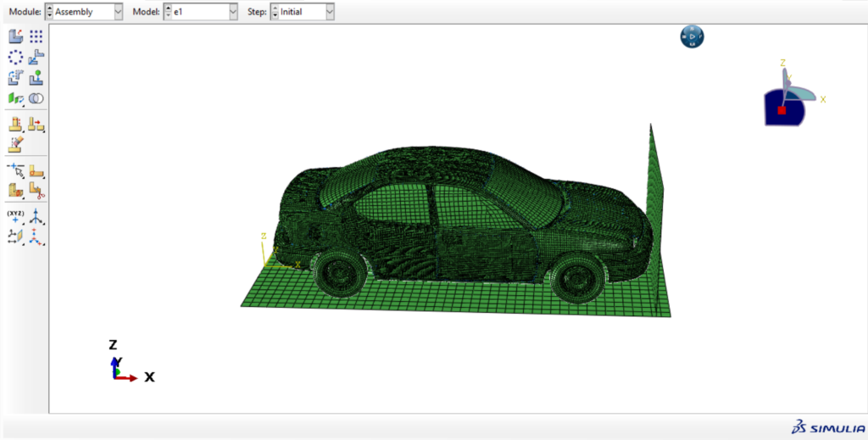The image size is (868, 440).
Task: Select the Linear Pattern tool
Action: click(x=36, y=36)
